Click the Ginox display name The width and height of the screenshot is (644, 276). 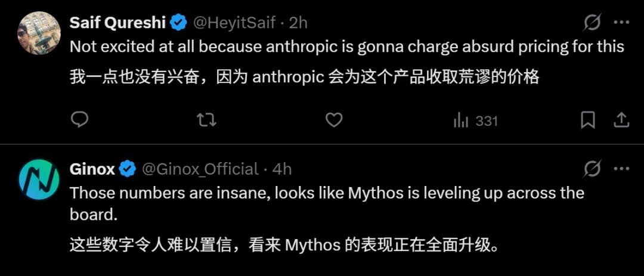coord(92,169)
